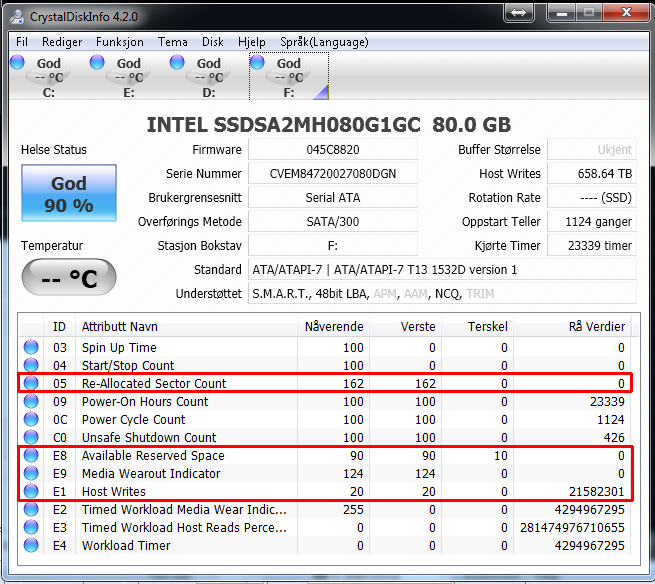Click the Stasjon Bokstav F: field

[x=333, y=245]
